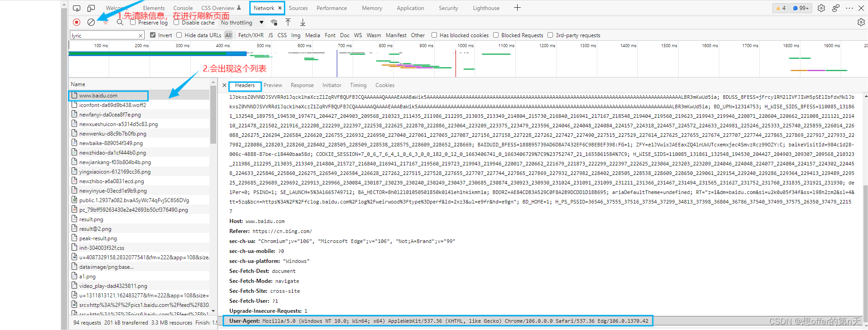Open DevTools settings gear in tab bar
The height and width of the screenshot is (330, 868).
coord(821,8)
